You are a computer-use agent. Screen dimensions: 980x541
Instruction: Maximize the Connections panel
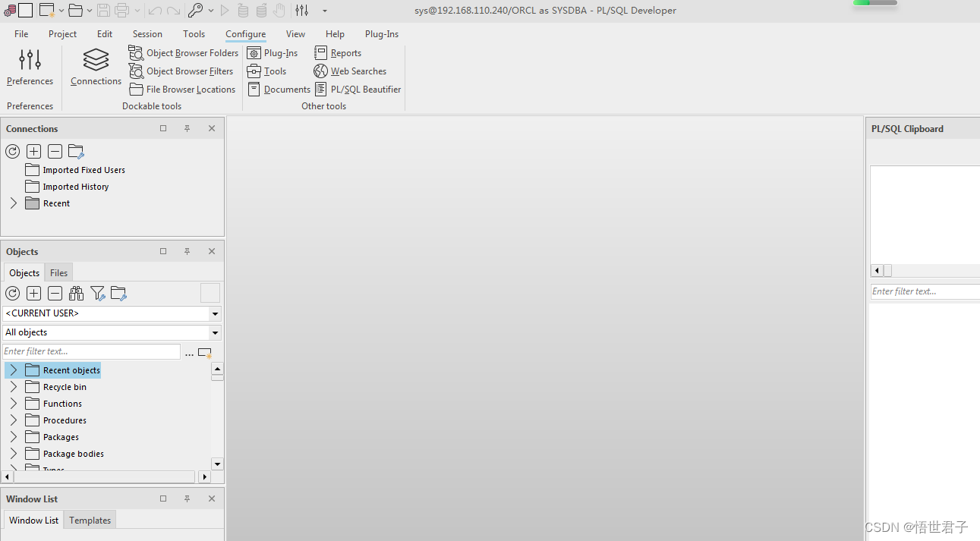(163, 128)
